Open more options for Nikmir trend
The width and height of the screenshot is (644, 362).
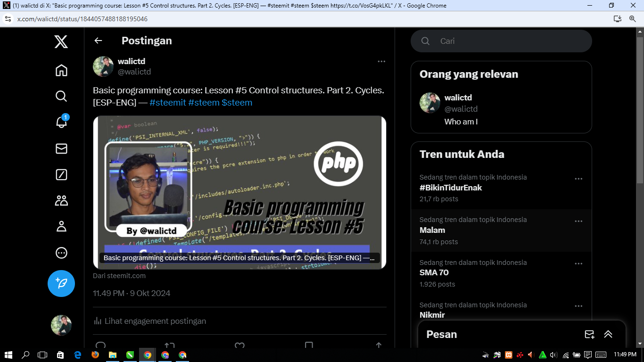pos(578,306)
